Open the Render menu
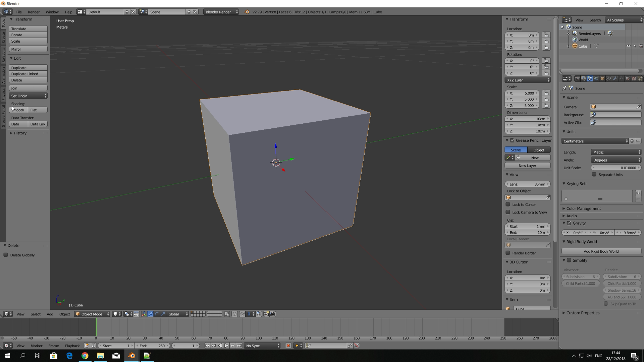The height and width of the screenshot is (362, 644). coord(34,12)
